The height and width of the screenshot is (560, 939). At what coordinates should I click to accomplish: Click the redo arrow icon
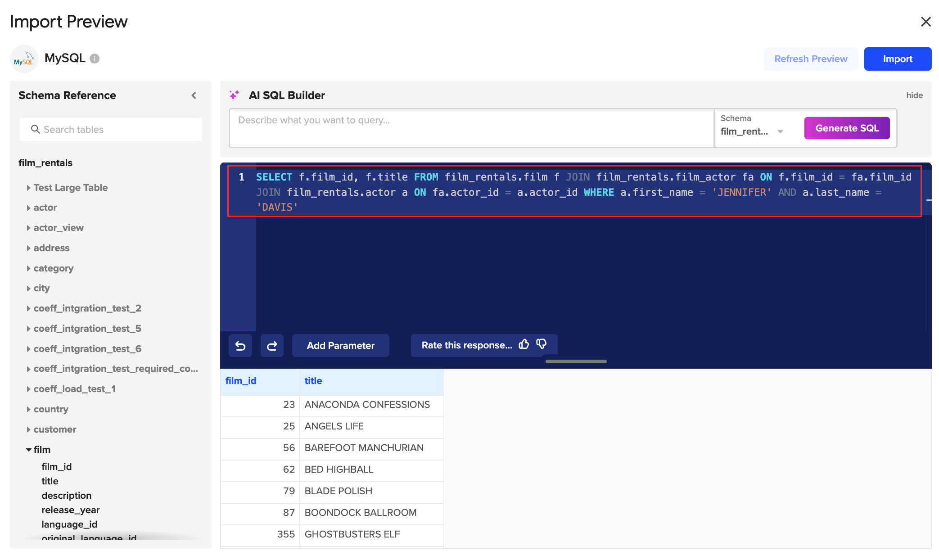(272, 346)
